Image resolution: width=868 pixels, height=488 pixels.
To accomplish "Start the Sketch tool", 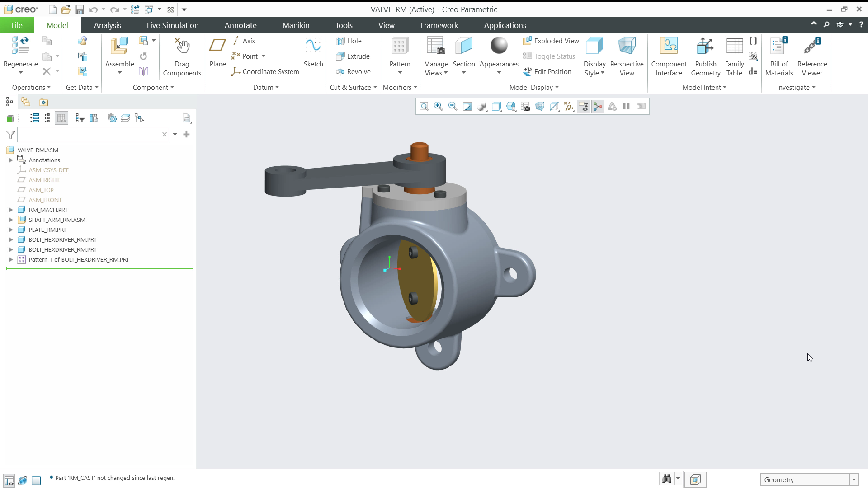I will (x=313, y=52).
